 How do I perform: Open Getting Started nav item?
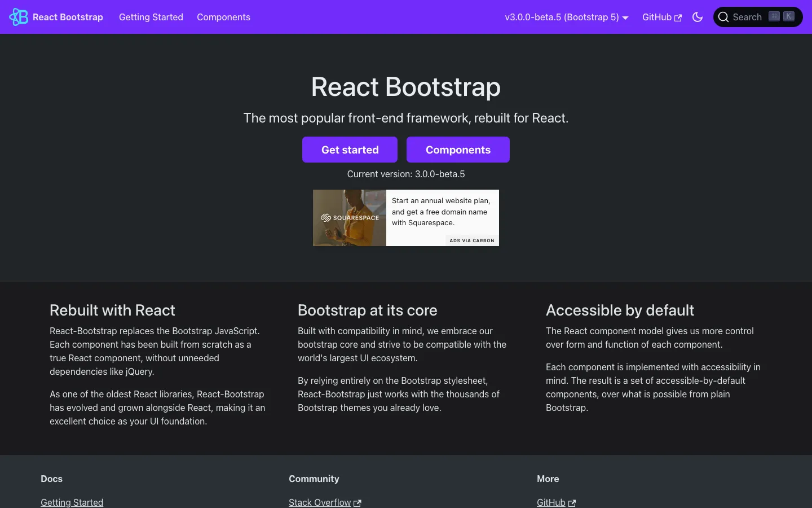(151, 17)
